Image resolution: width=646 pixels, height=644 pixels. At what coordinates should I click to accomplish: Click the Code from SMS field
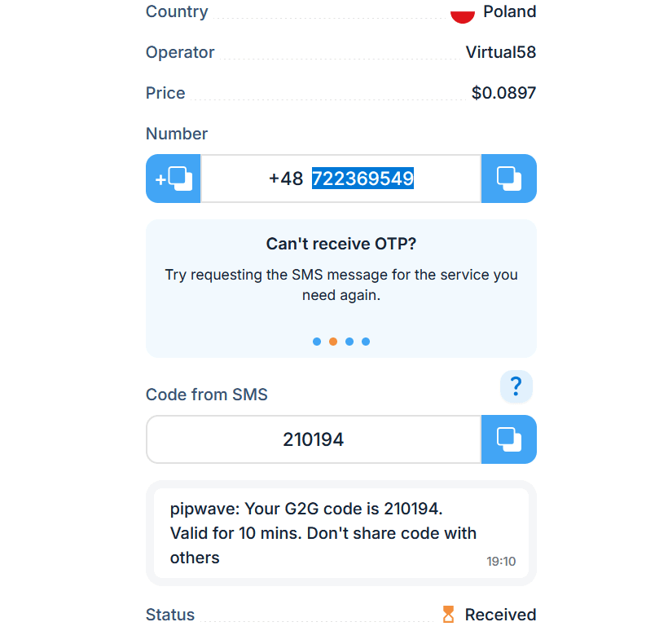click(314, 439)
